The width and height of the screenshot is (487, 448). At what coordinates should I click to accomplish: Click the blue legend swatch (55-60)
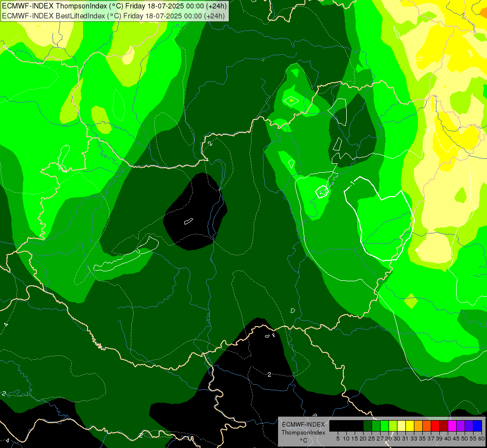click(478, 426)
